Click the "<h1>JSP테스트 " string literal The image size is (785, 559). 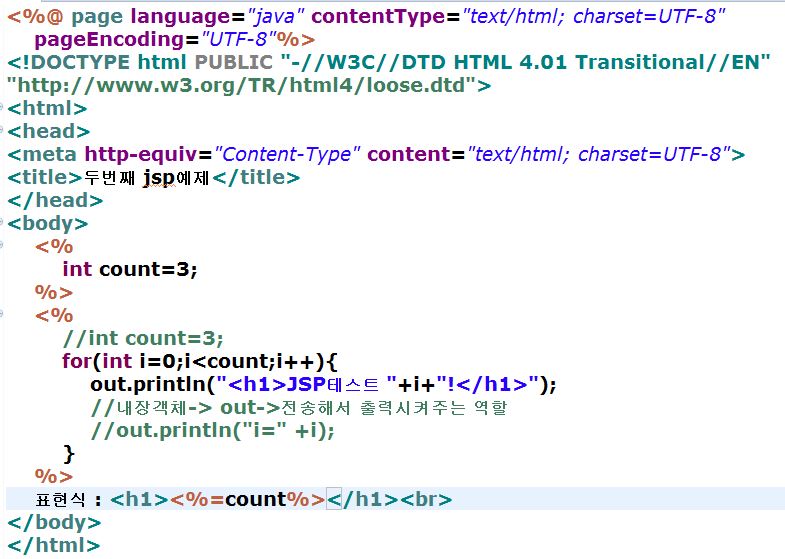click(306, 385)
